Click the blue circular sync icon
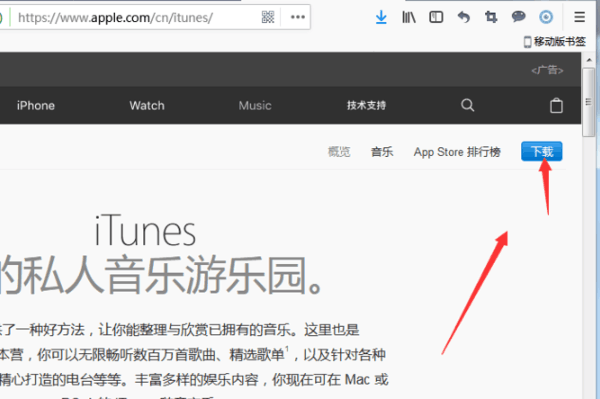 [x=546, y=17]
